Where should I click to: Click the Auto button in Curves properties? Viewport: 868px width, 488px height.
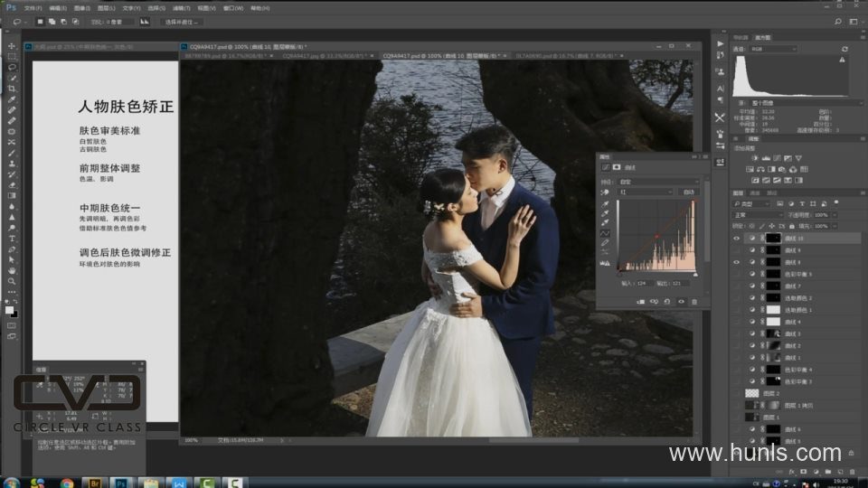(x=689, y=192)
